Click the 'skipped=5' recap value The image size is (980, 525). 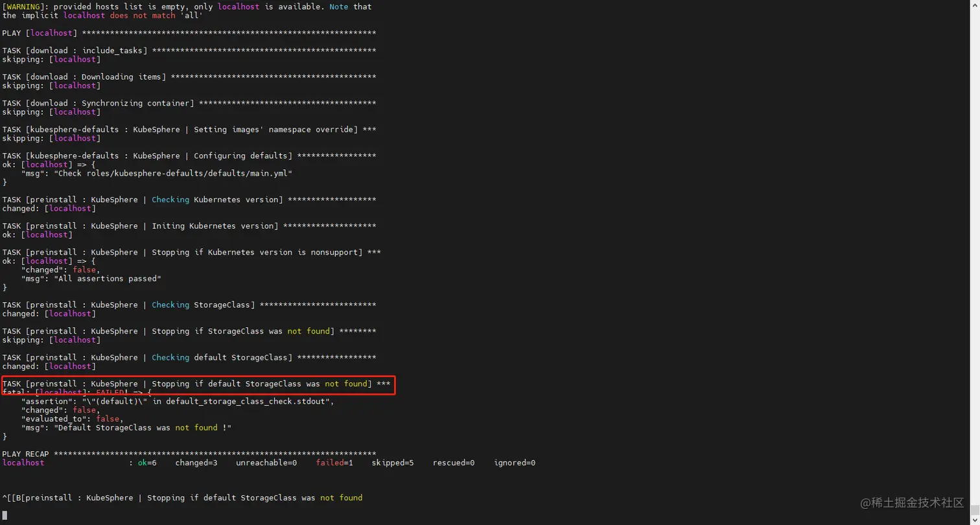[393, 463]
